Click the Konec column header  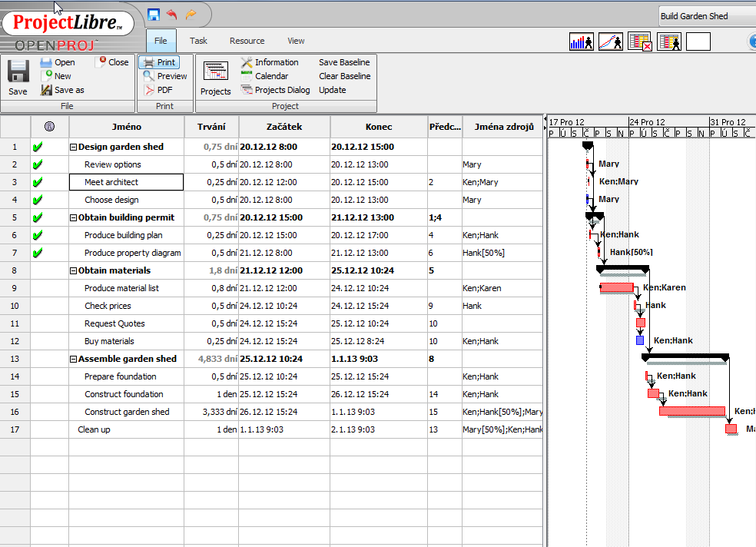(379, 127)
